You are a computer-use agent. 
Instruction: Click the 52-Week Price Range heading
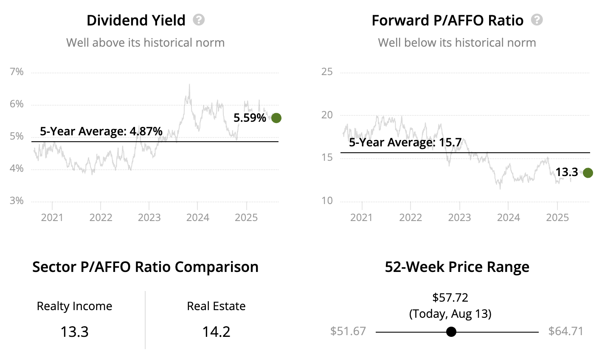click(x=457, y=267)
